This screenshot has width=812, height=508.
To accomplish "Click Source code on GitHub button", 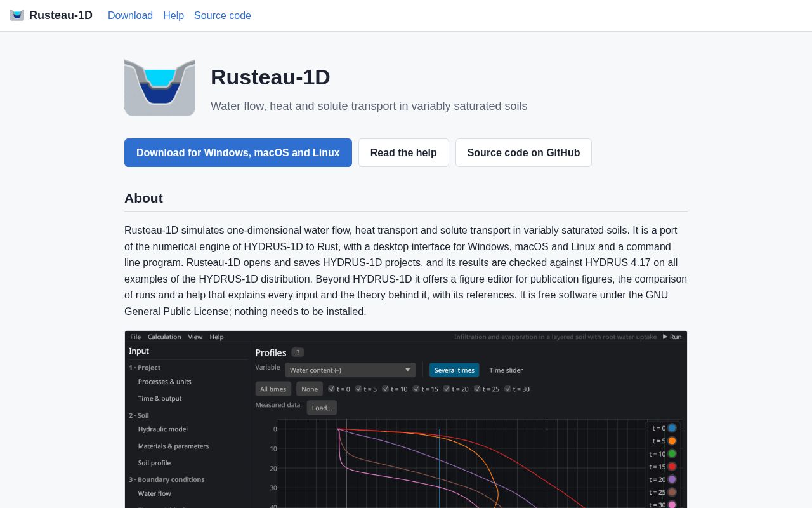I will [523, 152].
